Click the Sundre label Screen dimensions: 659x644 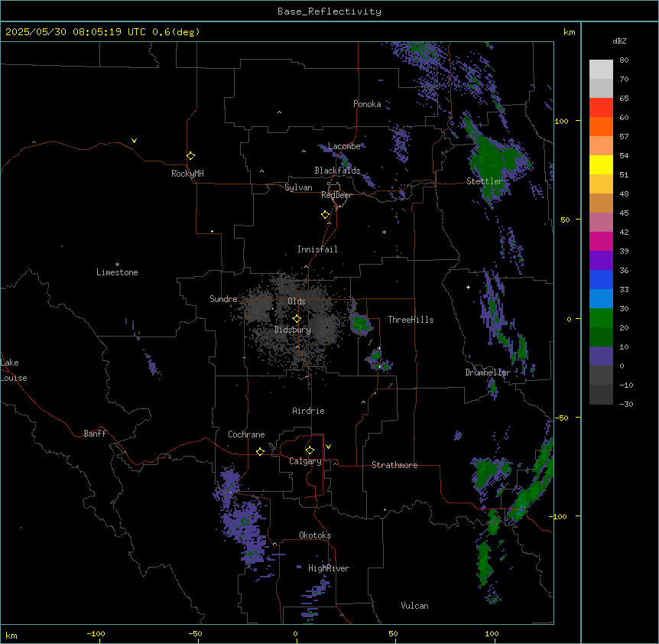coord(223,299)
